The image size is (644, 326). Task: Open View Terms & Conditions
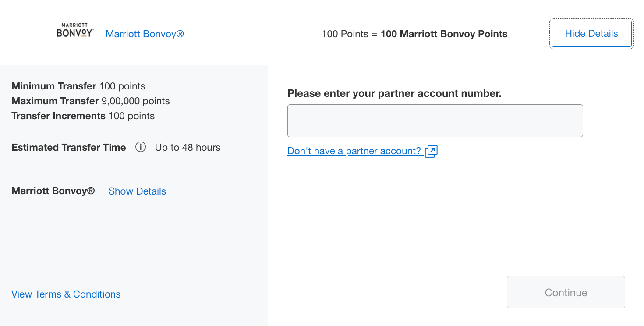pos(66,294)
